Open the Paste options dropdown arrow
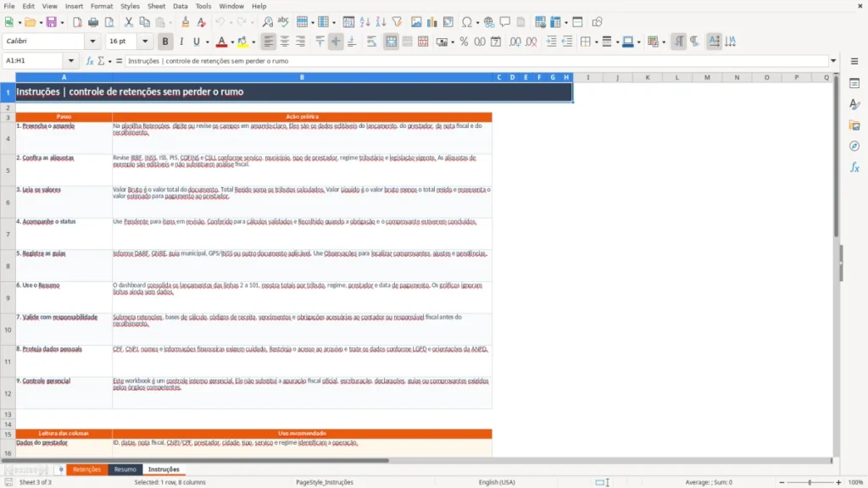Screen dimensions: 868x488 click(170, 22)
